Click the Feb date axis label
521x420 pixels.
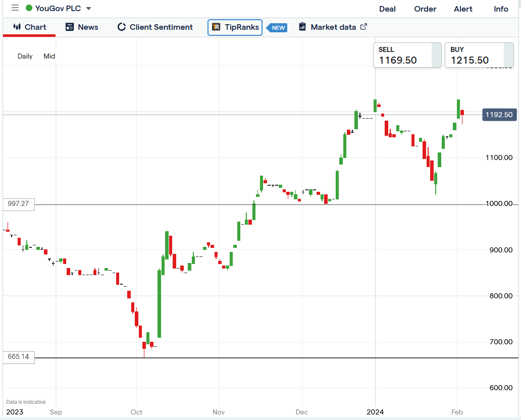[x=457, y=412]
